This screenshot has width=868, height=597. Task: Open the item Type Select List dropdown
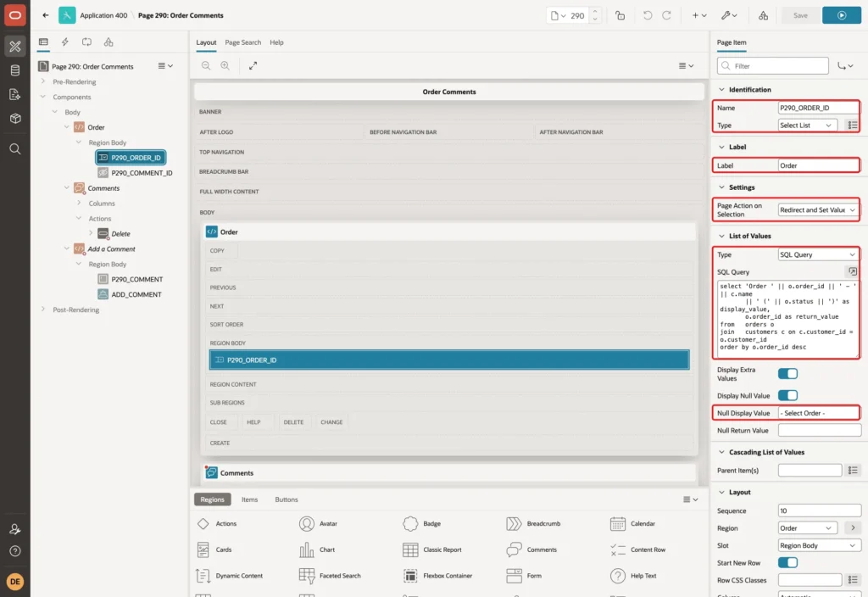coord(807,126)
